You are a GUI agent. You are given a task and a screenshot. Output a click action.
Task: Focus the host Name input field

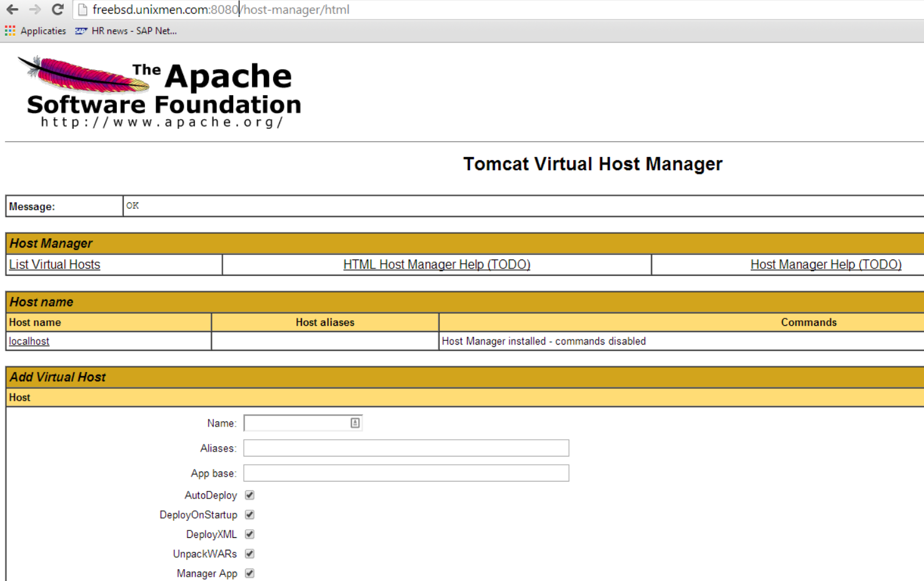303,423
